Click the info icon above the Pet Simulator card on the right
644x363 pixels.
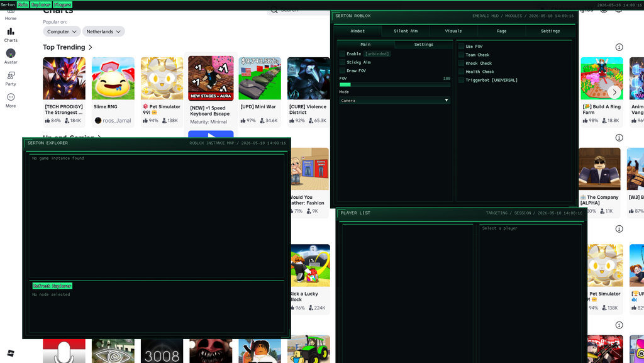click(619, 229)
